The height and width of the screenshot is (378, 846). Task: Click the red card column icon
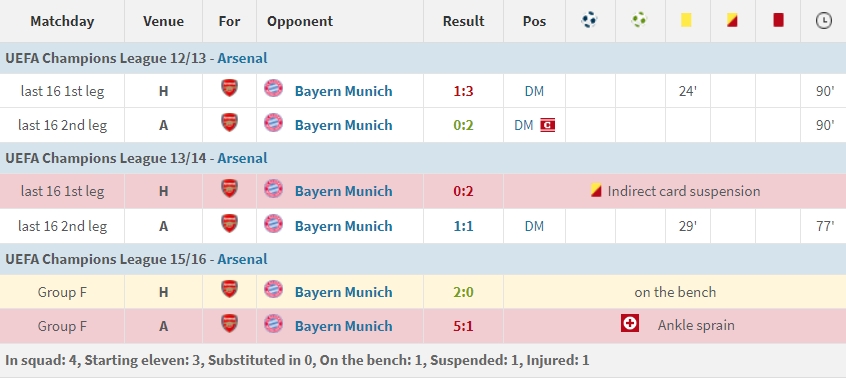point(778,20)
